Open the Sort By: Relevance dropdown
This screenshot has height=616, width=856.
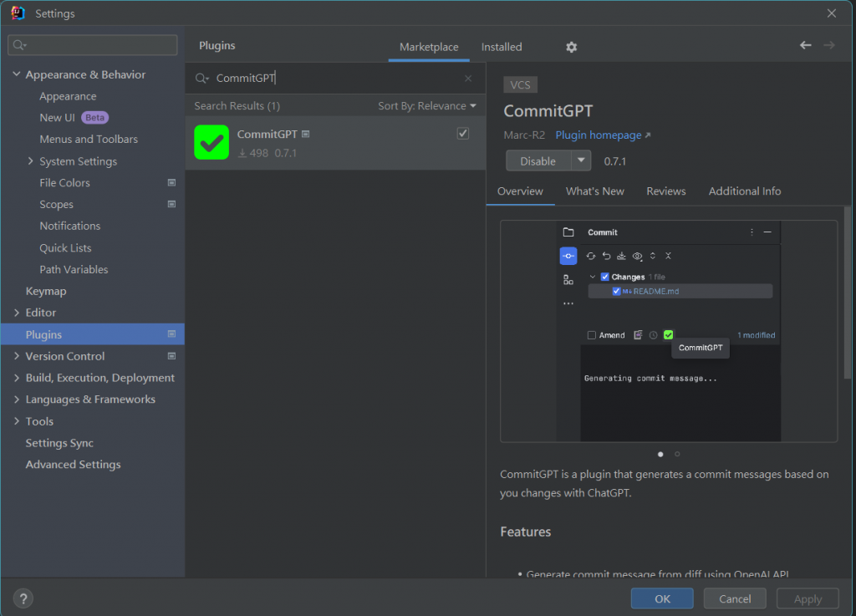427,106
